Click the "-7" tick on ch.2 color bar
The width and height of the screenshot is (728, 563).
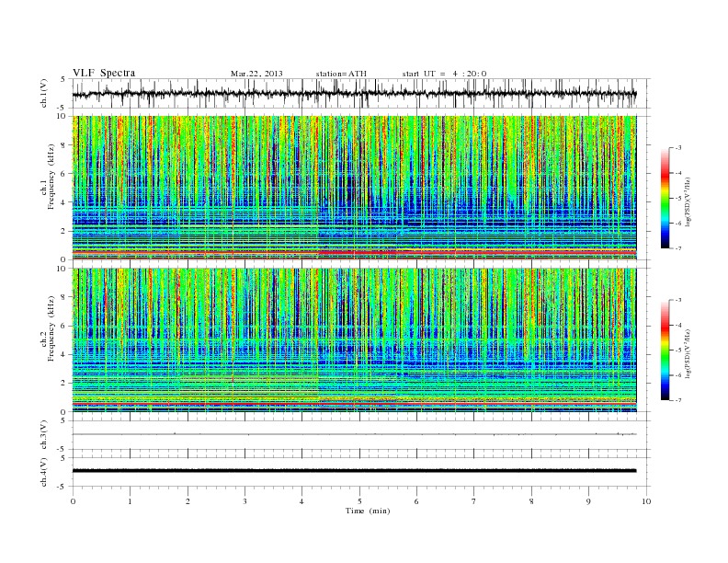[678, 400]
